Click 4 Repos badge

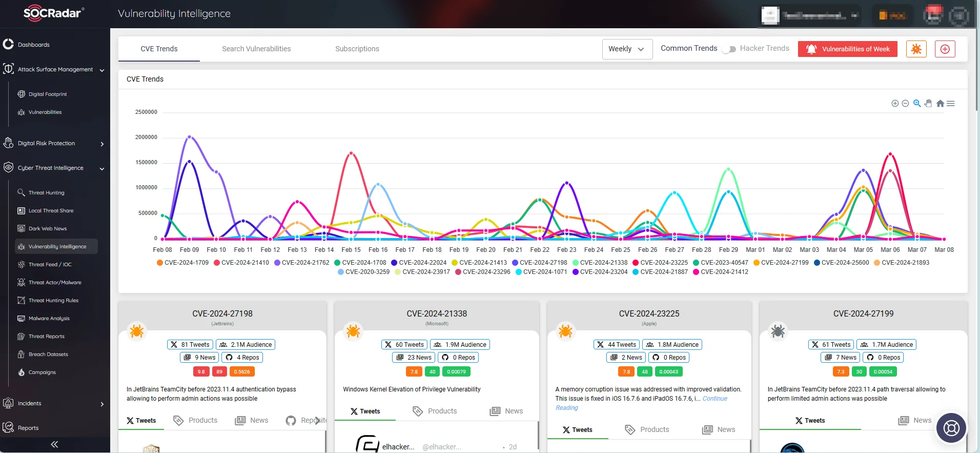point(243,358)
